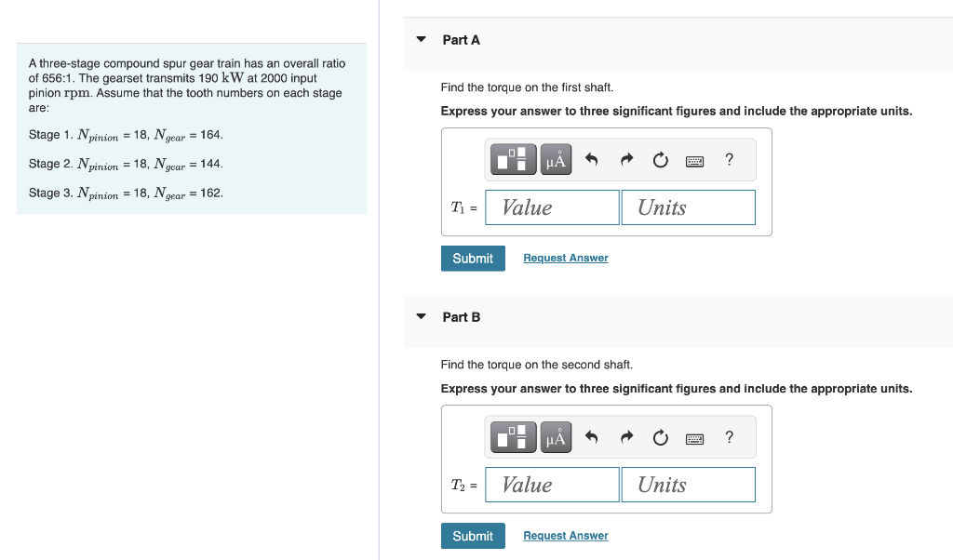Submit the Part B answer
The width and height of the screenshot is (953, 560).
tap(473, 535)
